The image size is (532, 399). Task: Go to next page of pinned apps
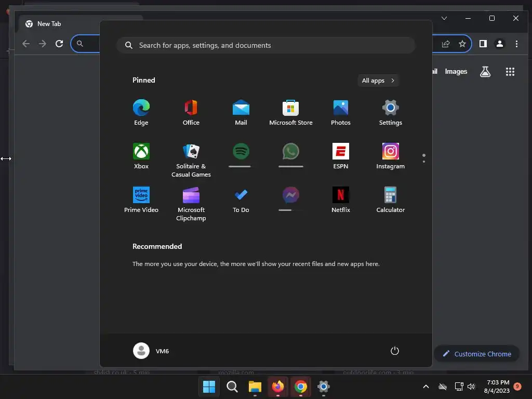tap(424, 162)
